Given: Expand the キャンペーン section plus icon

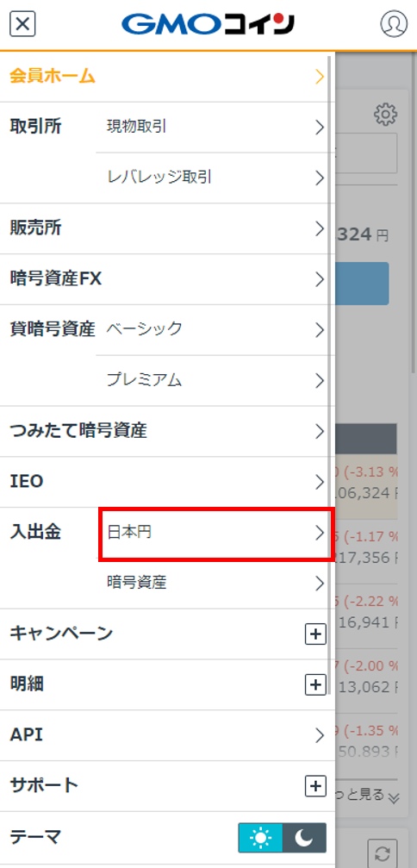Looking at the screenshot, I should click(x=315, y=634).
